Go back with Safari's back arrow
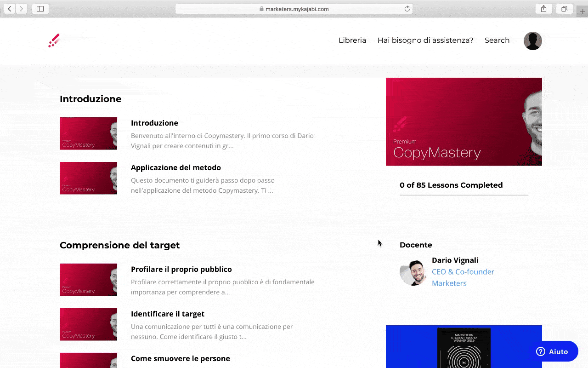 click(x=9, y=9)
